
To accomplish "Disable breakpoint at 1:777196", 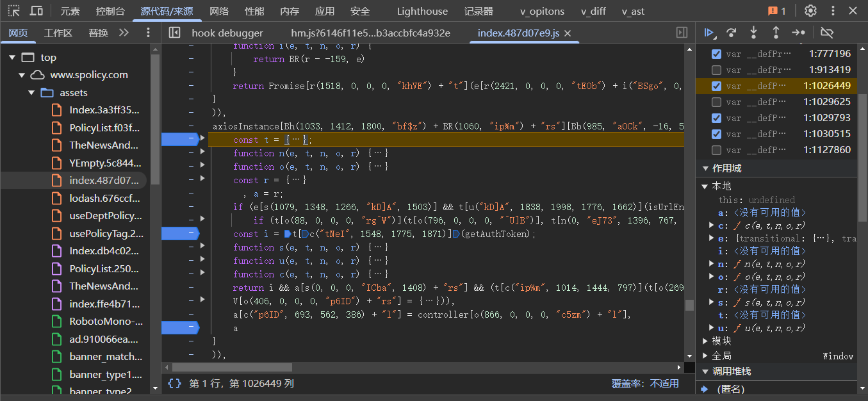I will click(x=716, y=54).
